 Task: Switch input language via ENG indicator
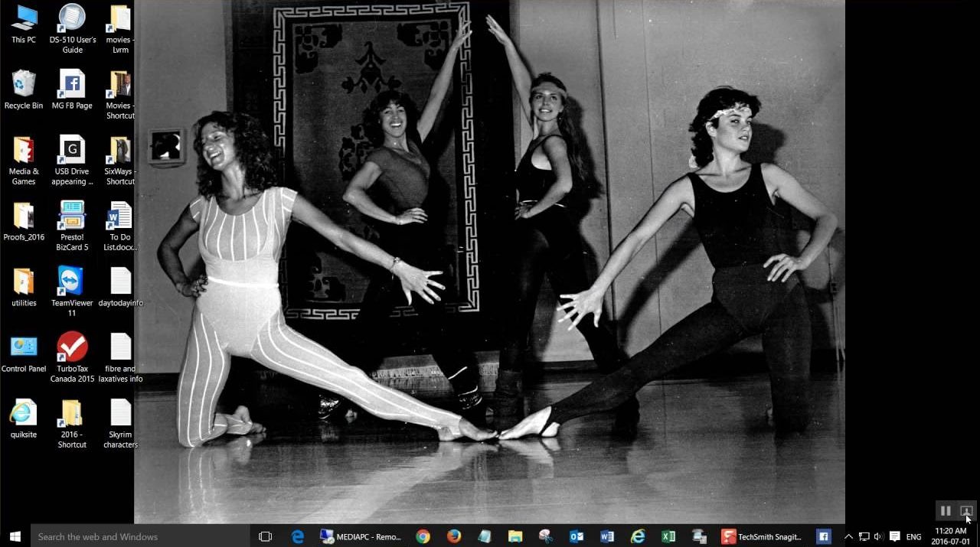913,536
